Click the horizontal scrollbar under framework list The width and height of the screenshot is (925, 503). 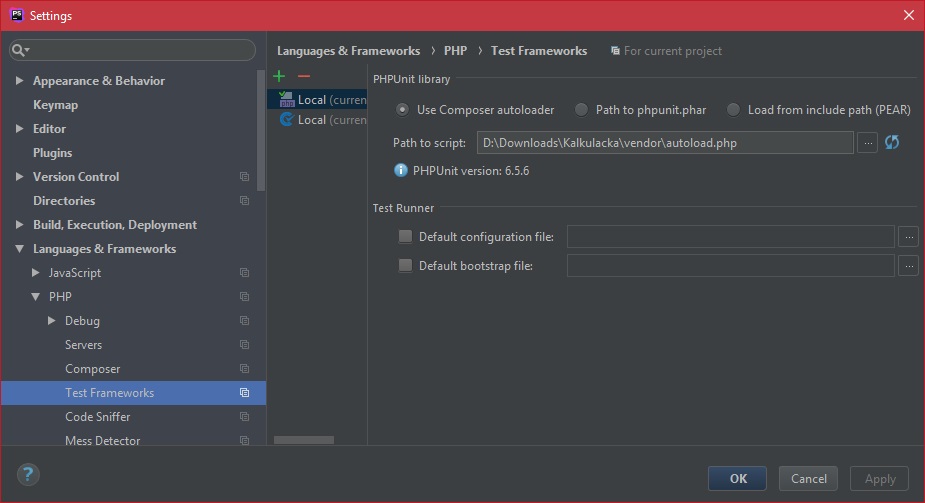click(304, 440)
